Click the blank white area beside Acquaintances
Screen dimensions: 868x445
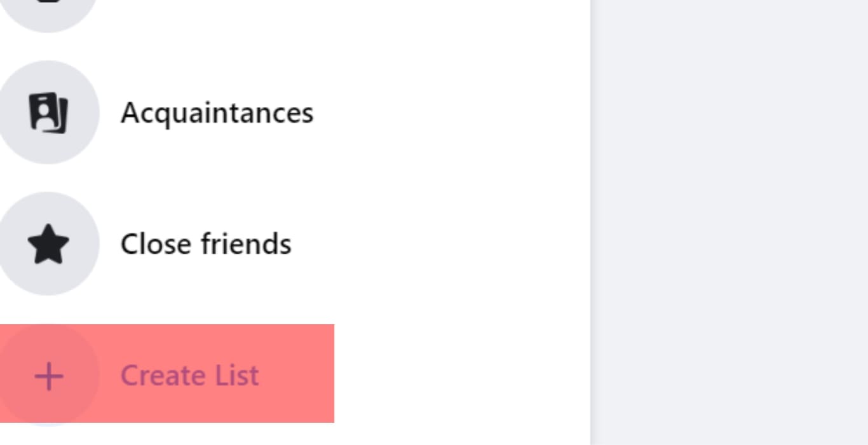[445, 113]
